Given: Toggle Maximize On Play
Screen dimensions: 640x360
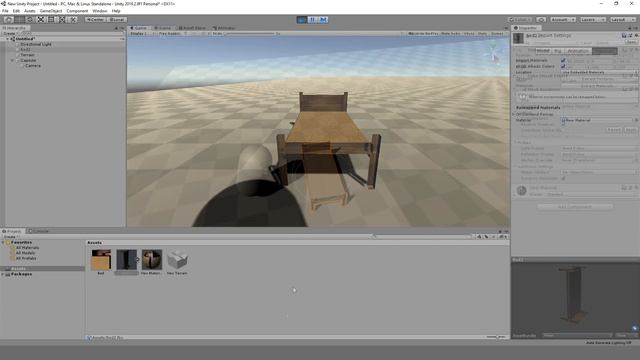Looking at the screenshot, I should 423,33.
